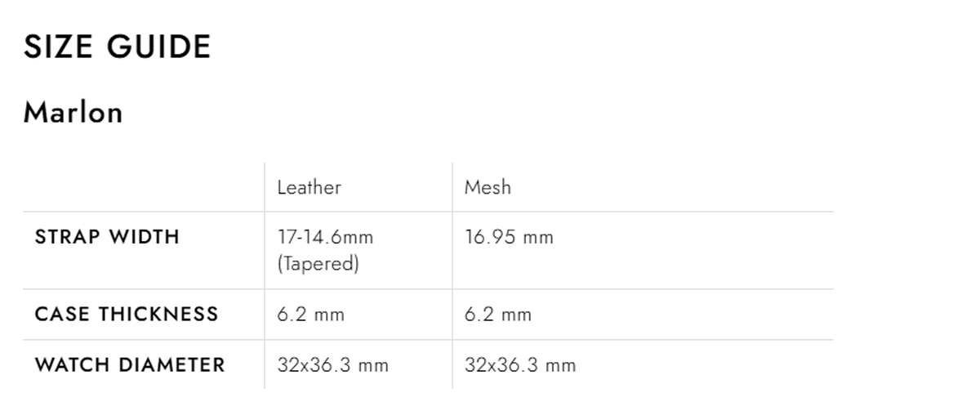This screenshot has width=980, height=420.
Task: Click the empty top-left header cell
Action: (x=144, y=187)
